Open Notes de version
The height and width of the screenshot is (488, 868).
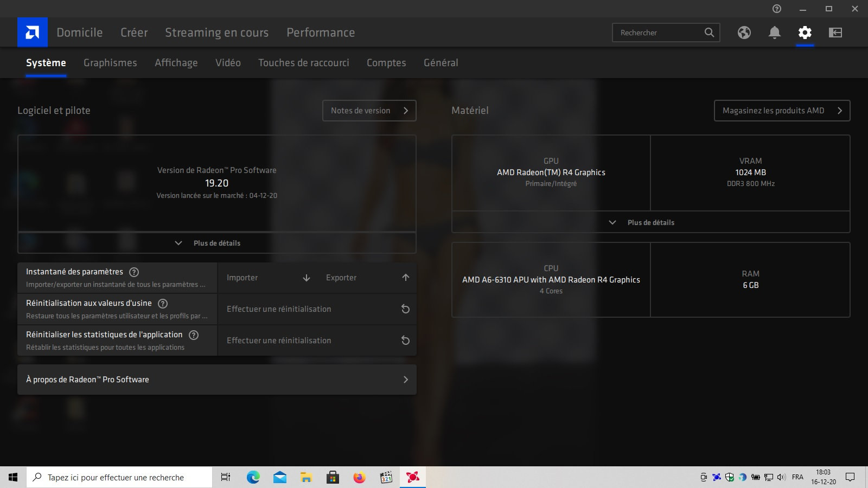click(x=369, y=111)
